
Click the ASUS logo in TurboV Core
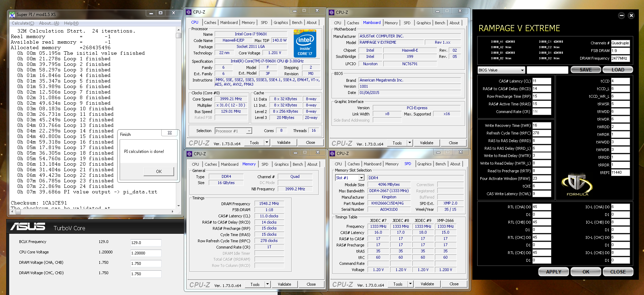point(28,227)
